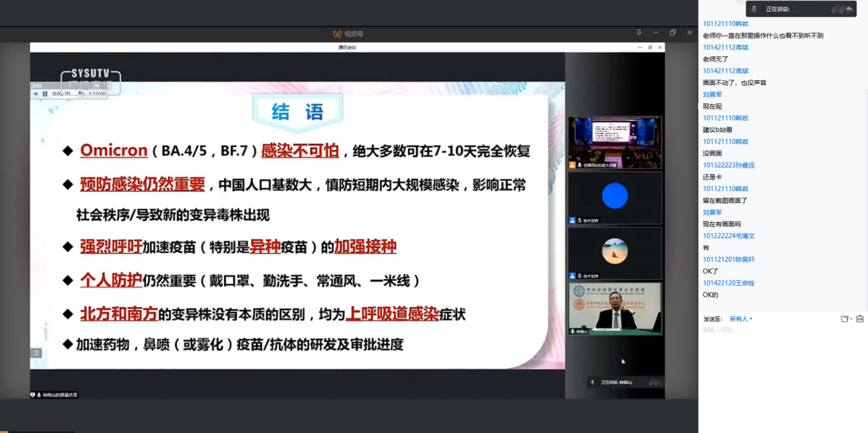Pin the 视频号 window with the pin icon

[x=638, y=33]
